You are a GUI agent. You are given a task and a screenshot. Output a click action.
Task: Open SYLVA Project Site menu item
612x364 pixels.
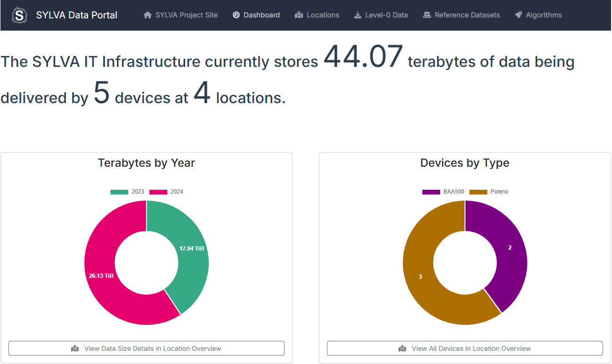pos(181,15)
